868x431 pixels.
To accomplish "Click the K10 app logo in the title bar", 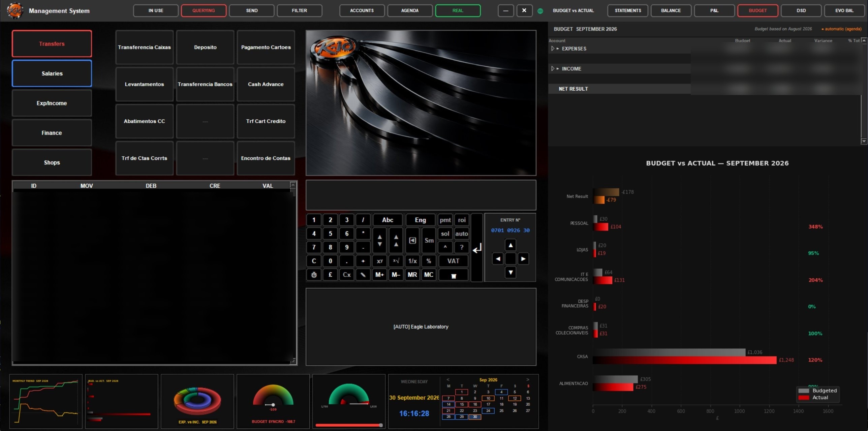I will coord(15,10).
